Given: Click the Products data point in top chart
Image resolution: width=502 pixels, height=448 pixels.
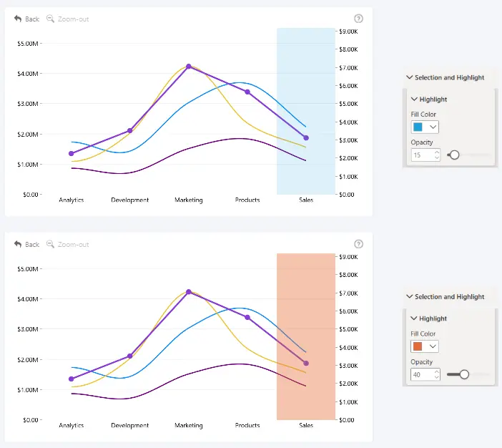Looking at the screenshot, I should tap(247, 92).
